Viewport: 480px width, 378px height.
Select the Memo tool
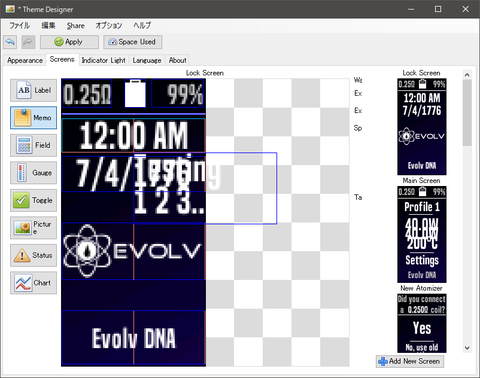[x=33, y=118]
